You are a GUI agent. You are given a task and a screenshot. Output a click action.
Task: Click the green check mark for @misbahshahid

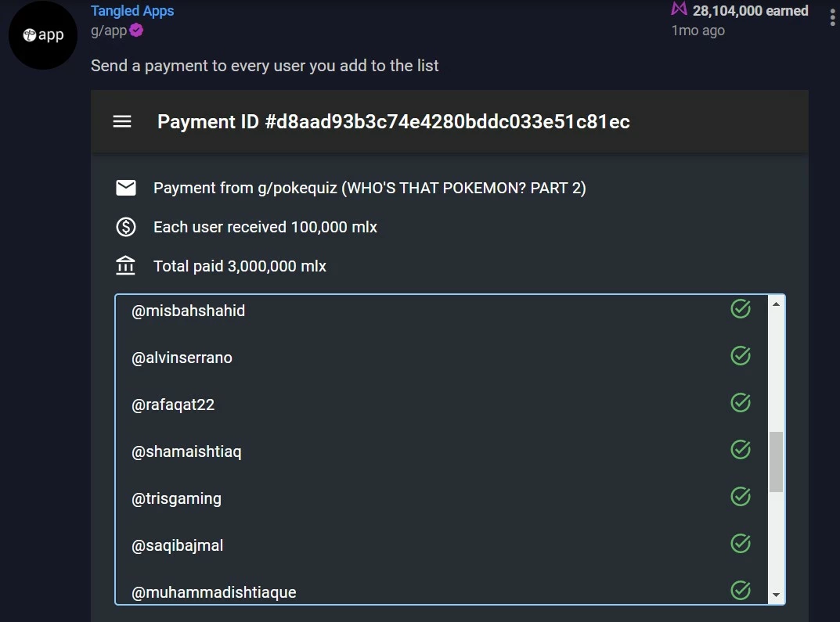pyautogui.click(x=741, y=309)
